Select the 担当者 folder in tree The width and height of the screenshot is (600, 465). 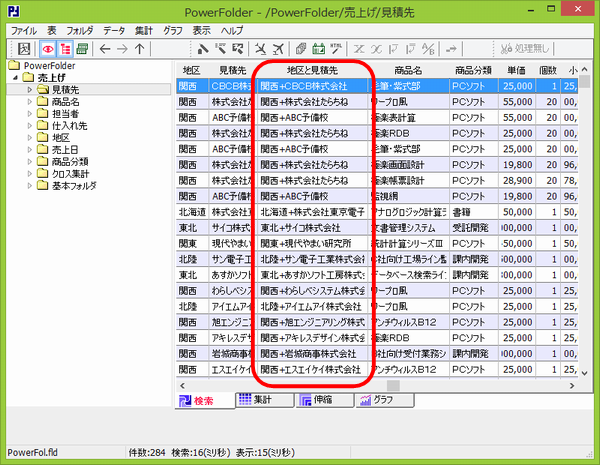pyautogui.click(x=65, y=114)
